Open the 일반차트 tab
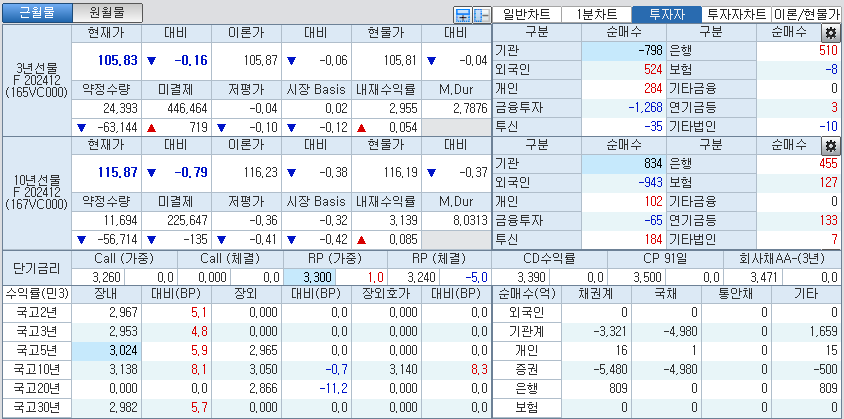Image resolution: width=844 pixels, height=419 pixels. pos(526,15)
